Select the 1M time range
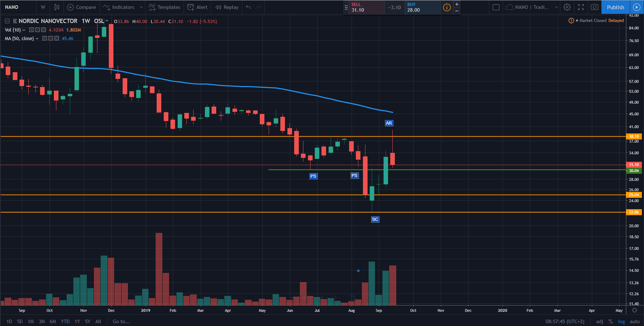The width and height of the screenshot is (644, 326). (31, 321)
